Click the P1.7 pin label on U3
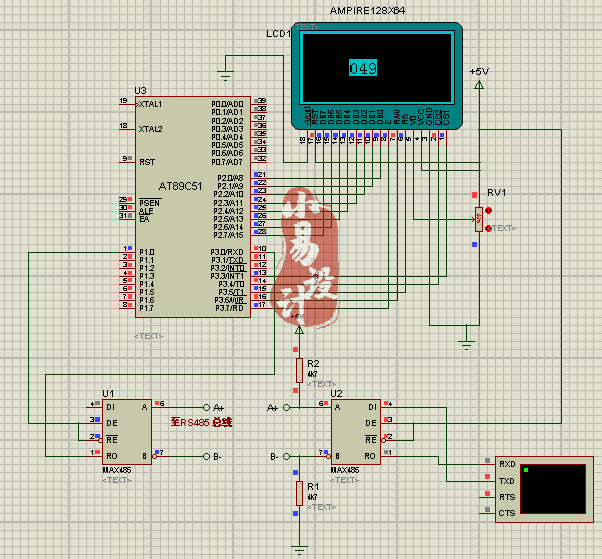 point(147,308)
